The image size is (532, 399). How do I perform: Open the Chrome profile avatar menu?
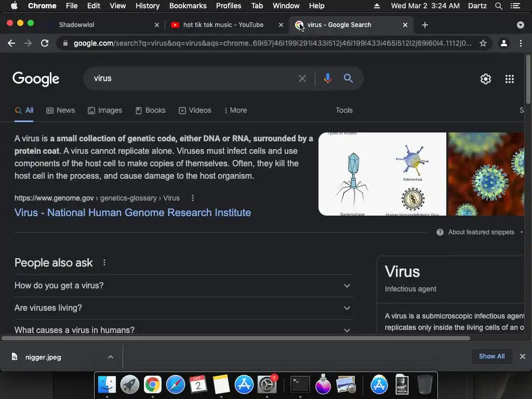504,43
